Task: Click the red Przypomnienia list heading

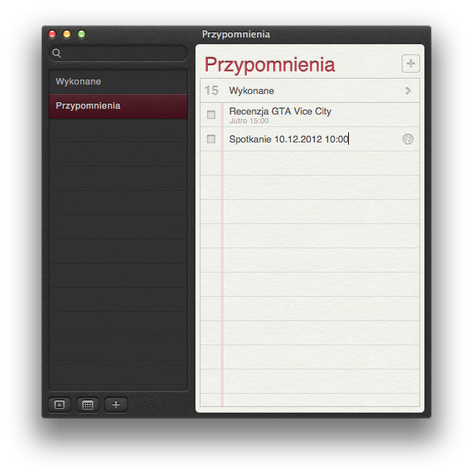Action: click(x=269, y=65)
